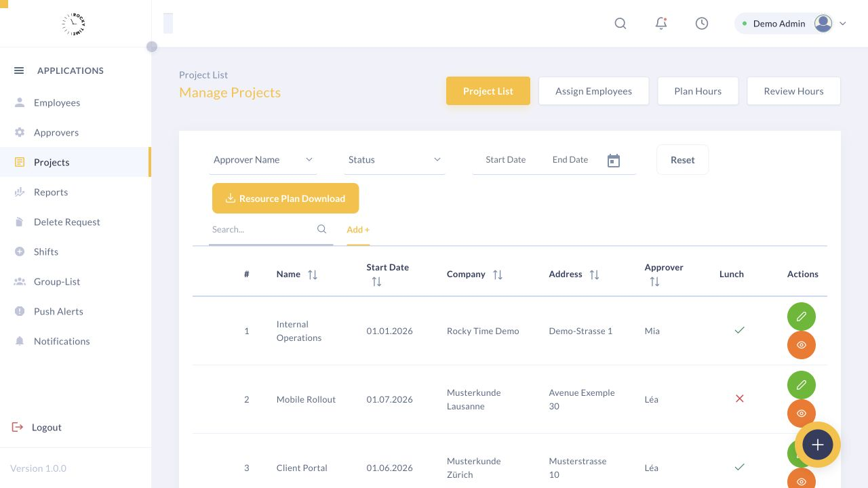
Task: Open the Approvers sidebar item
Action: point(75,132)
